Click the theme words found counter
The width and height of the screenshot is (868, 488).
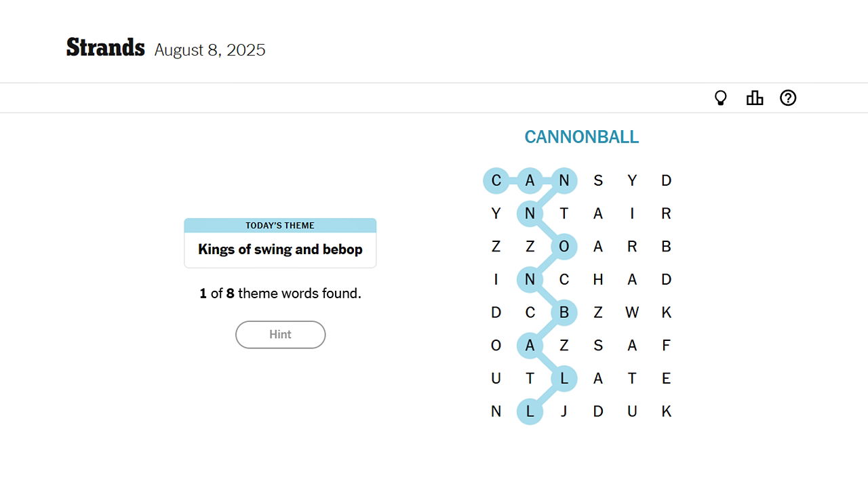[x=280, y=293]
